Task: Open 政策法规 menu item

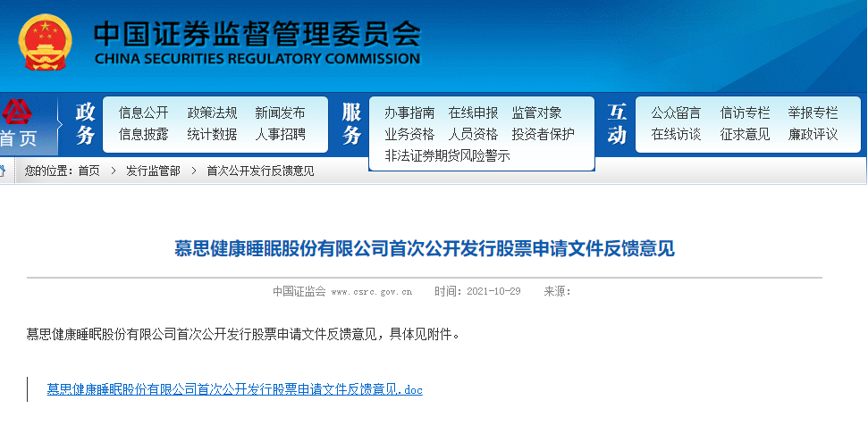Action: coord(212,113)
